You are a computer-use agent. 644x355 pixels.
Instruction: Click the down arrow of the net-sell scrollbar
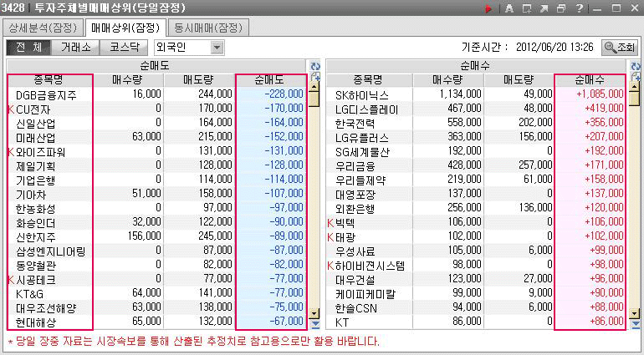coord(314,314)
